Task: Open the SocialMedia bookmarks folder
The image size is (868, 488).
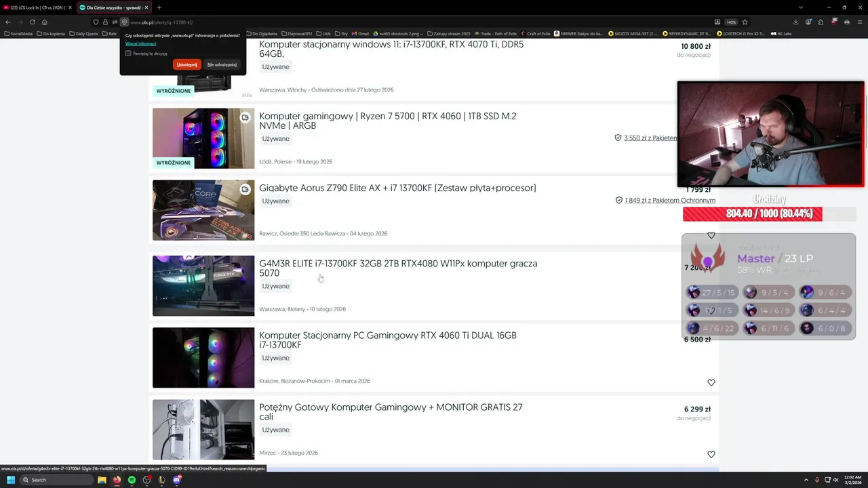Action: (18, 33)
